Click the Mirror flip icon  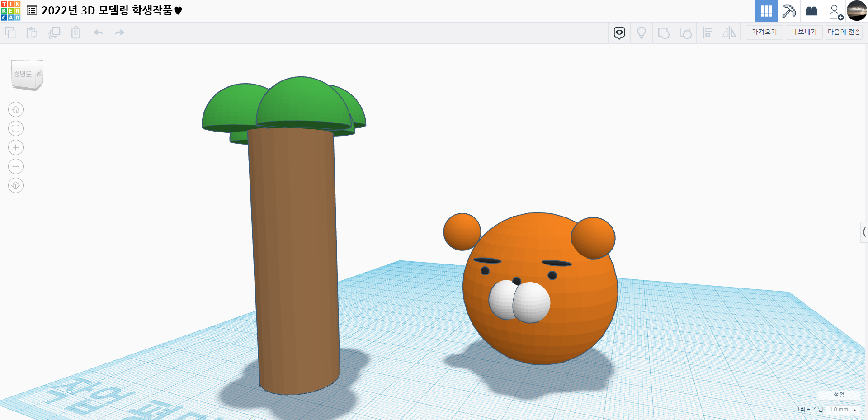pyautogui.click(x=729, y=33)
